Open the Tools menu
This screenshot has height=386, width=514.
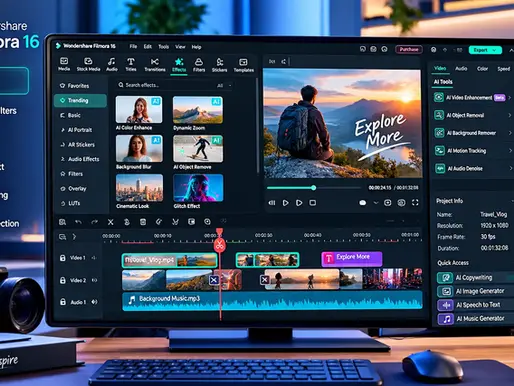163,47
